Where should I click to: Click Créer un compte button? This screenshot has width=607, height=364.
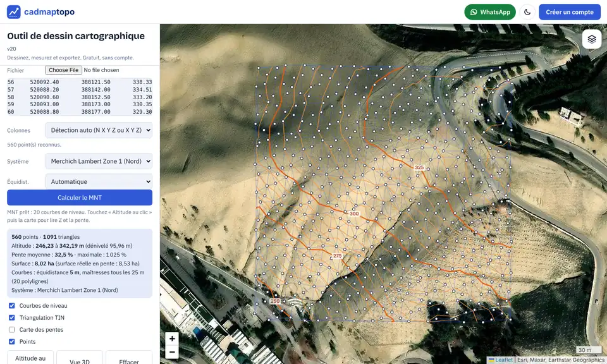coord(570,12)
